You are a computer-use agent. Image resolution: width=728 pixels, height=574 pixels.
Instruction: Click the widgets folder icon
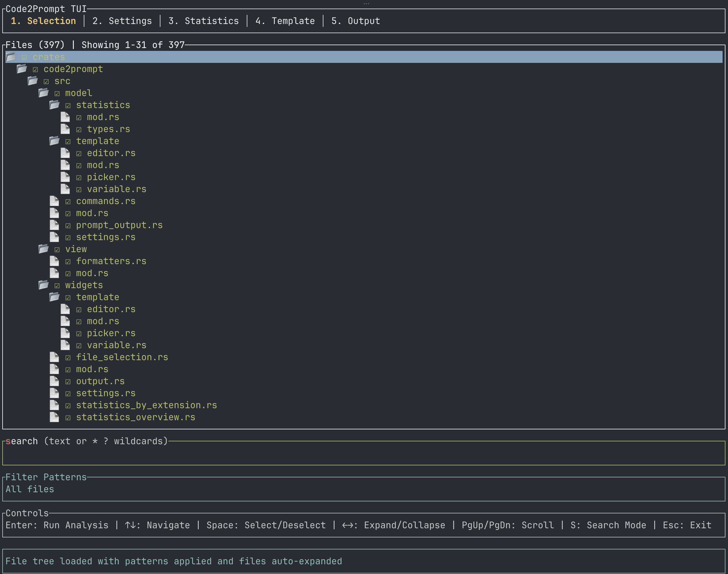click(44, 285)
